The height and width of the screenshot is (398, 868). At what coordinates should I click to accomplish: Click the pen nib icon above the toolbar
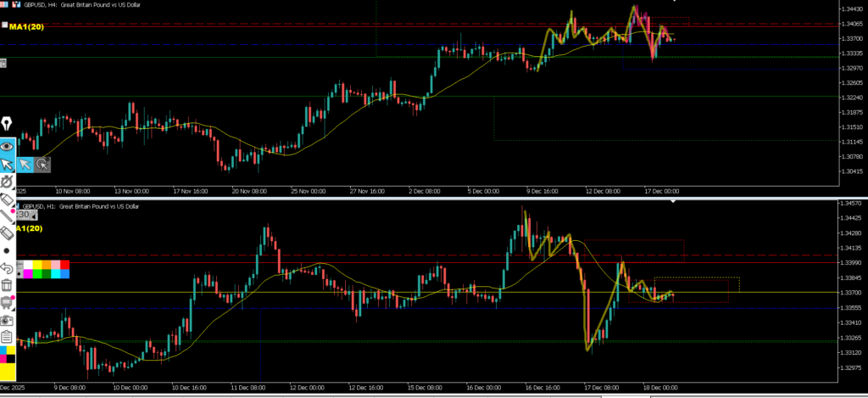(7, 123)
